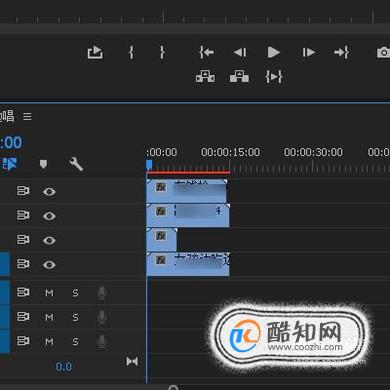
Task: Click the Mark Out curly brace button
Action: 162,52
